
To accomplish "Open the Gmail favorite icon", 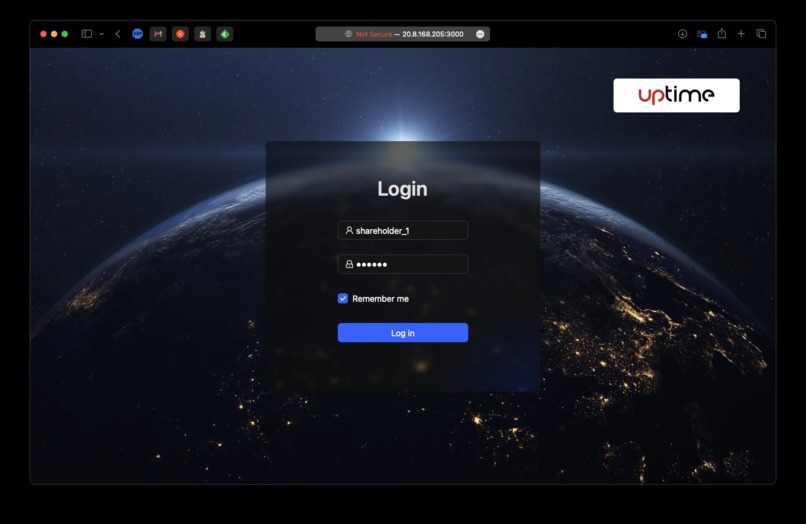I will [x=158, y=34].
